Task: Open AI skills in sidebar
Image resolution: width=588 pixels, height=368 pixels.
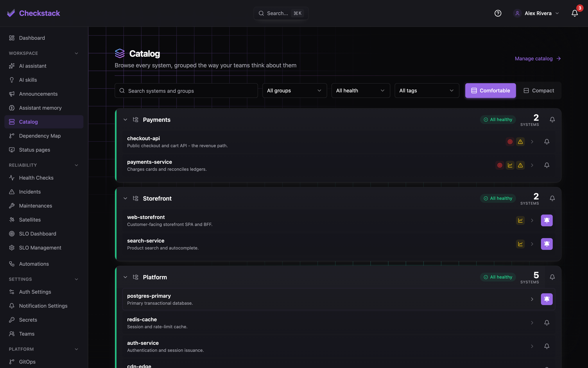Action: coord(44,80)
